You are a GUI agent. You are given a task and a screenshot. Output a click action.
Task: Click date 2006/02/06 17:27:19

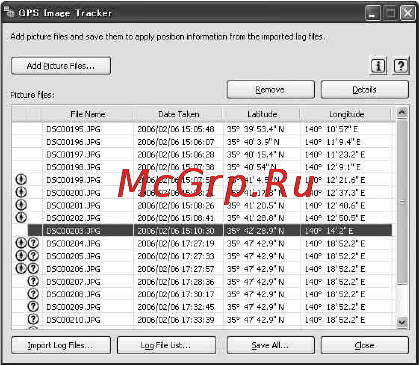176,244
